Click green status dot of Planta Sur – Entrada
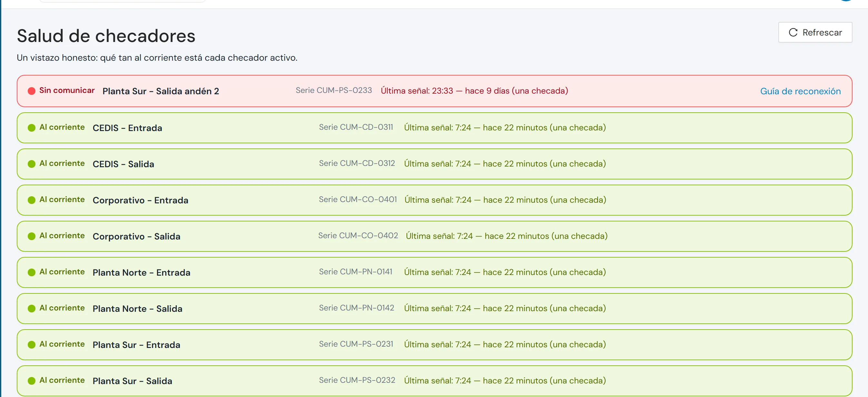The width and height of the screenshot is (868, 397). (x=32, y=344)
